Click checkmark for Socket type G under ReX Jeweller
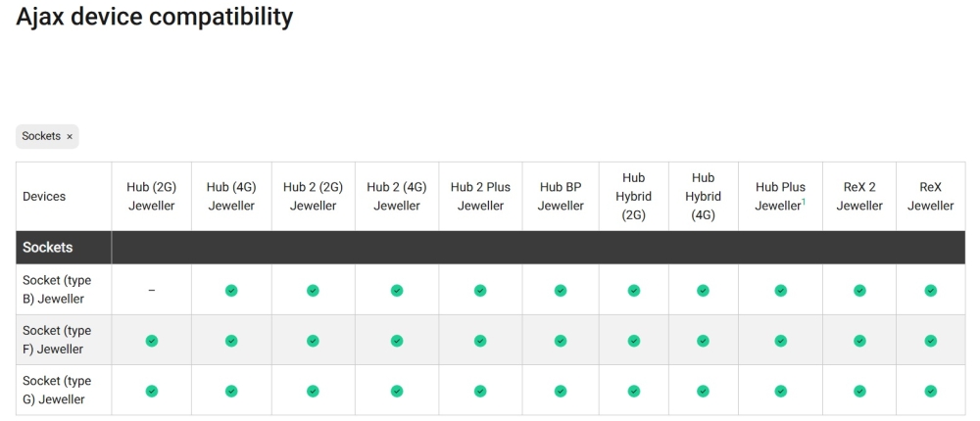The width and height of the screenshot is (980, 421). (930, 391)
